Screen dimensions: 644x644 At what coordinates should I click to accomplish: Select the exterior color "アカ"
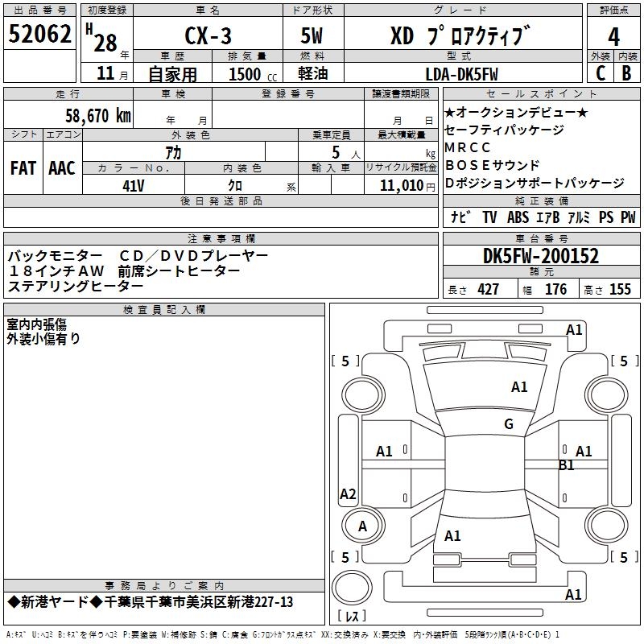pos(173,152)
